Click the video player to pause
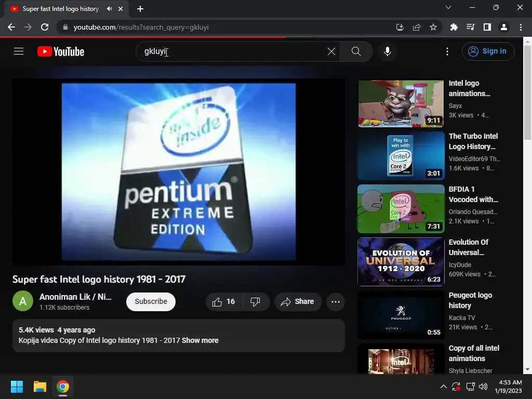Screen dimensions: 532x399 tap(179, 171)
